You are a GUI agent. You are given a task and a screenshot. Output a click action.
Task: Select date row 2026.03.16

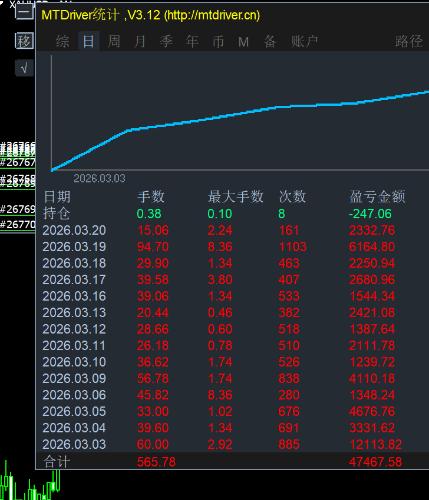coord(74,296)
